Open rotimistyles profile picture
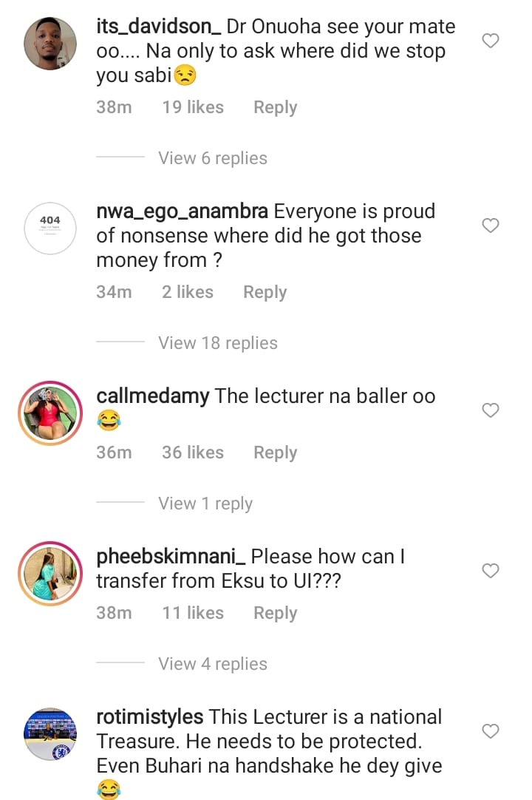The height and width of the screenshot is (800, 532). tap(51, 734)
